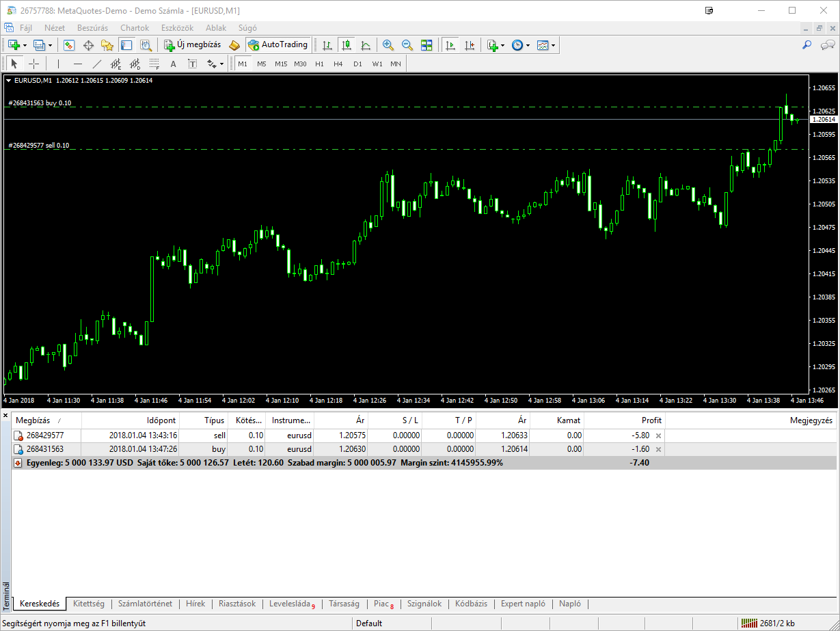Switch chart to bar chart

[x=327, y=45]
